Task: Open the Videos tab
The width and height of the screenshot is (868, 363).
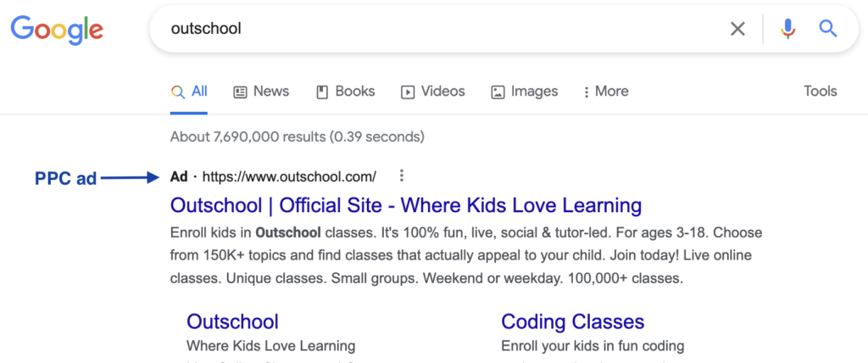Action: click(x=432, y=92)
